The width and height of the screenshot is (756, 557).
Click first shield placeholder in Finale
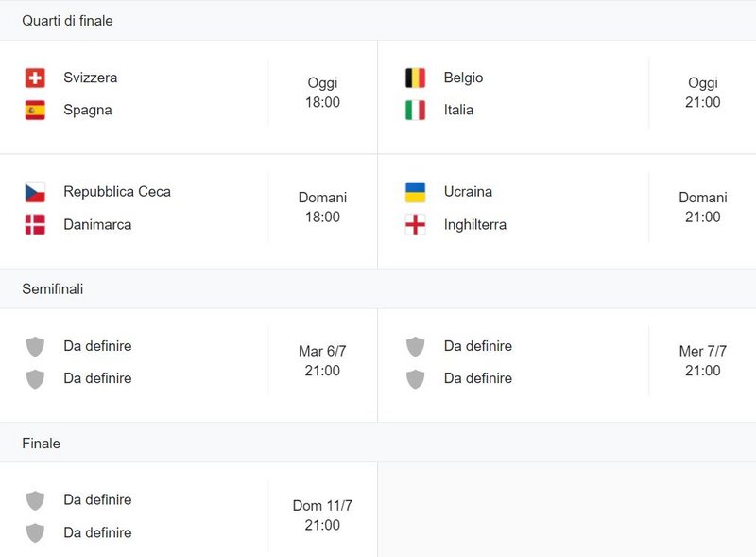click(35, 500)
